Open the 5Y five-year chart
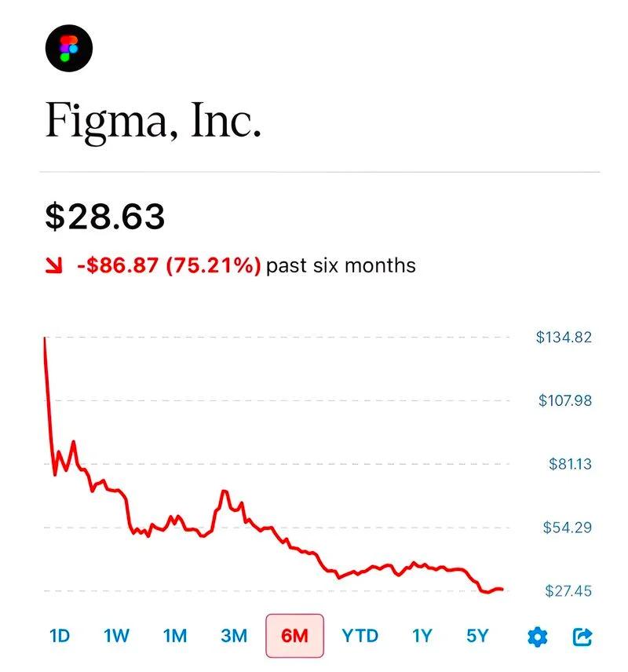Viewport: 628px width, 672px height. (477, 634)
